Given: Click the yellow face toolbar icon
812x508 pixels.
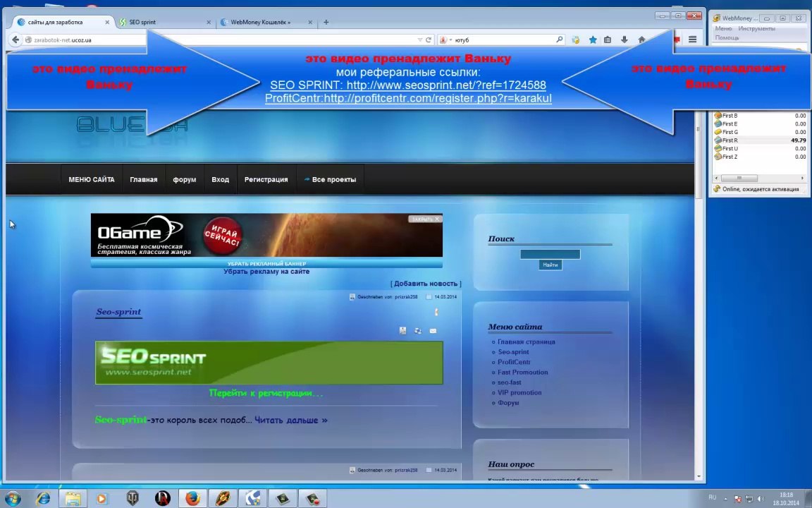Looking at the screenshot, I should (575, 40).
